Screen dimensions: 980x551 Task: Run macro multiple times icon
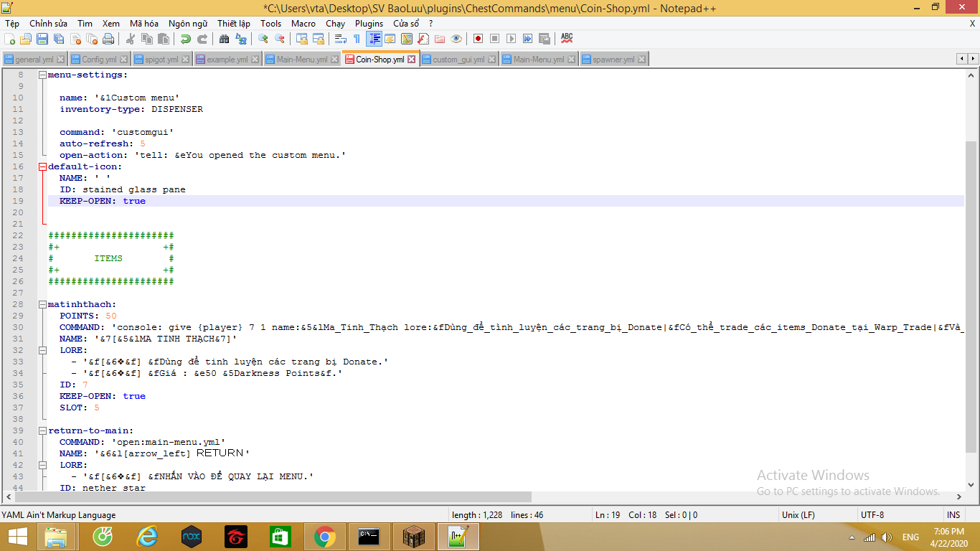coord(527,39)
